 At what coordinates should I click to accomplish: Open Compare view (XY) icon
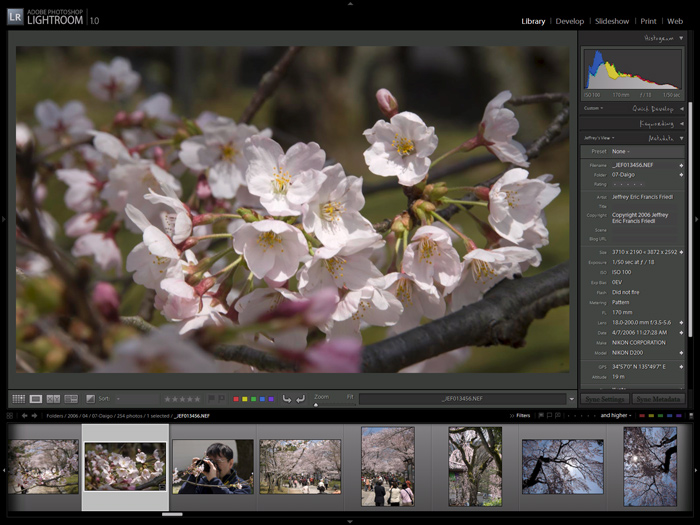(53, 399)
